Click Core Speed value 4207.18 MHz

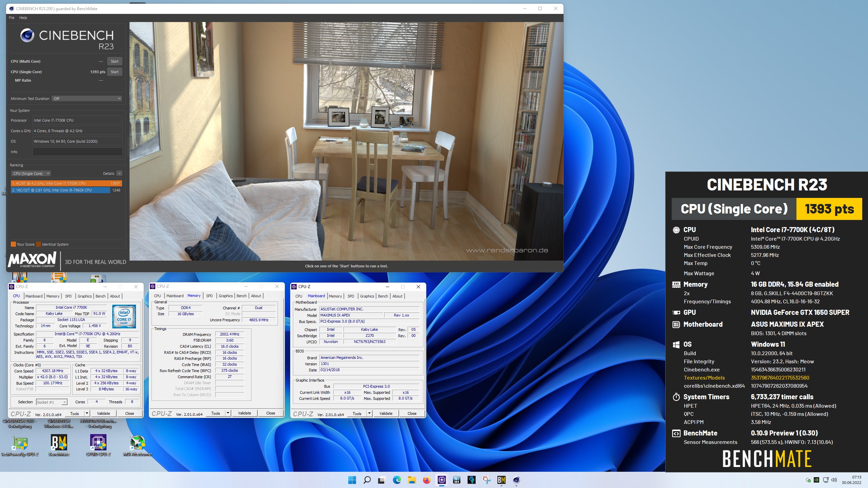[53, 371]
